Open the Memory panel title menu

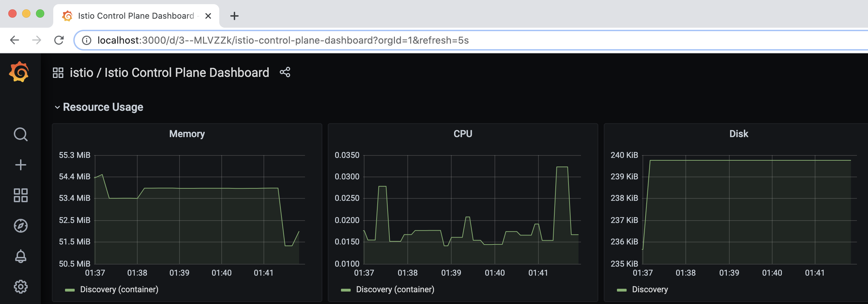[x=187, y=134]
